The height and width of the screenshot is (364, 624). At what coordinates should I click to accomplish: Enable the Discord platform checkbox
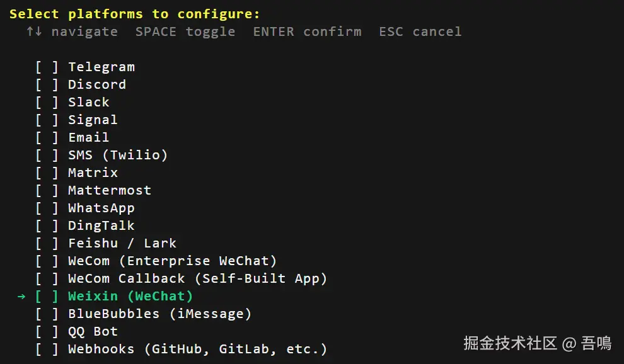(x=47, y=84)
